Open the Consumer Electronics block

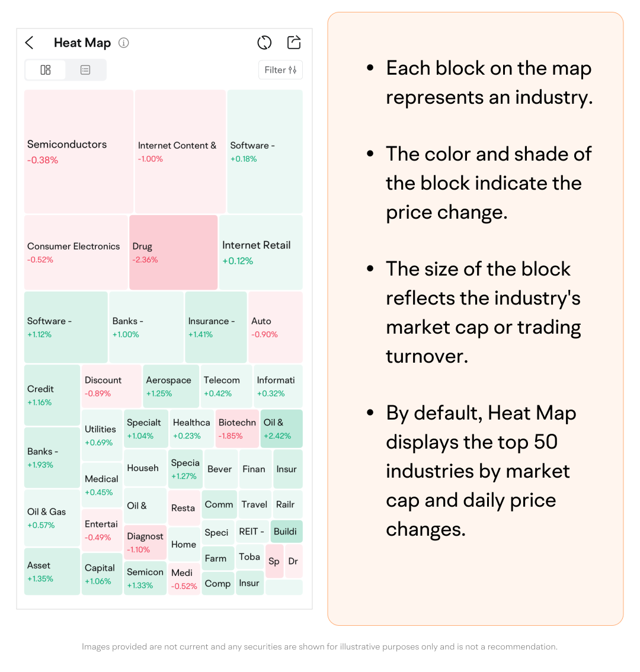[x=76, y=252]
